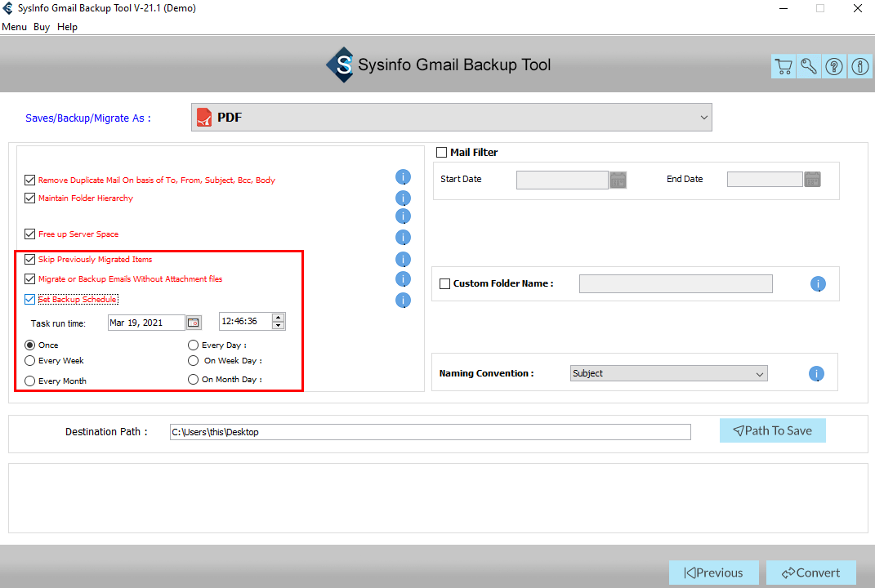875x588 pixels.
Task: Open the End Date calendar icon
Action: [x=812, y=179]
